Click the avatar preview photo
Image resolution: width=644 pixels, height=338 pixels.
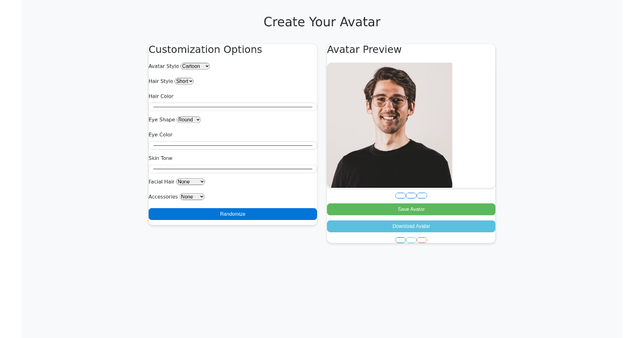[390, 124]
